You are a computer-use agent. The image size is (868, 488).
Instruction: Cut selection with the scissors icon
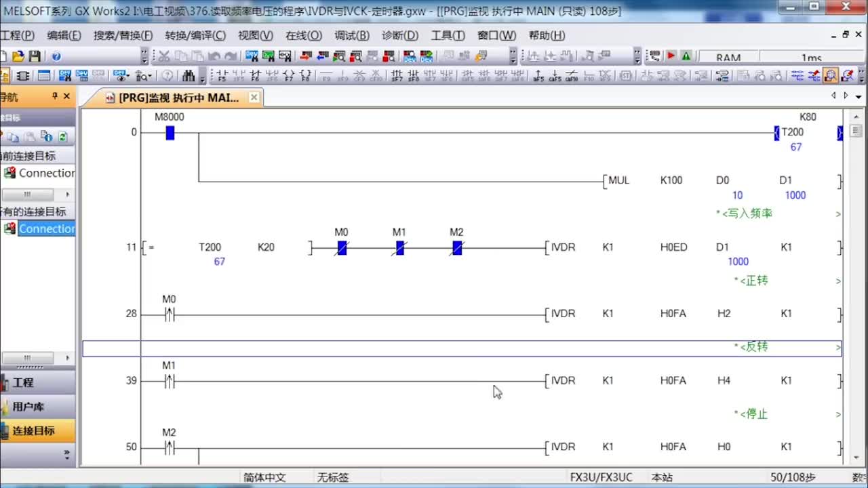tap(164, 57)
